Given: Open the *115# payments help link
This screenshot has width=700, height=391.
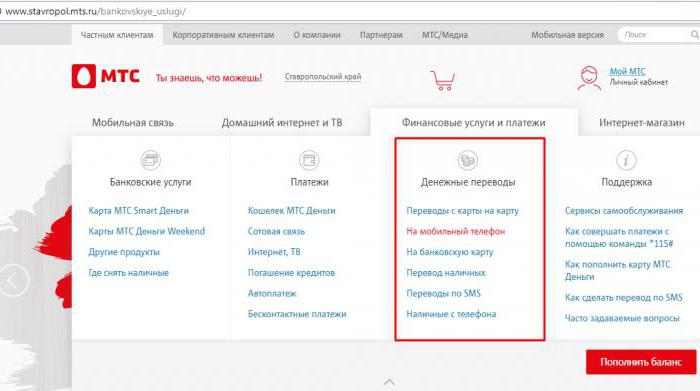Looking at the screenshot, I should tap(619, 237).
